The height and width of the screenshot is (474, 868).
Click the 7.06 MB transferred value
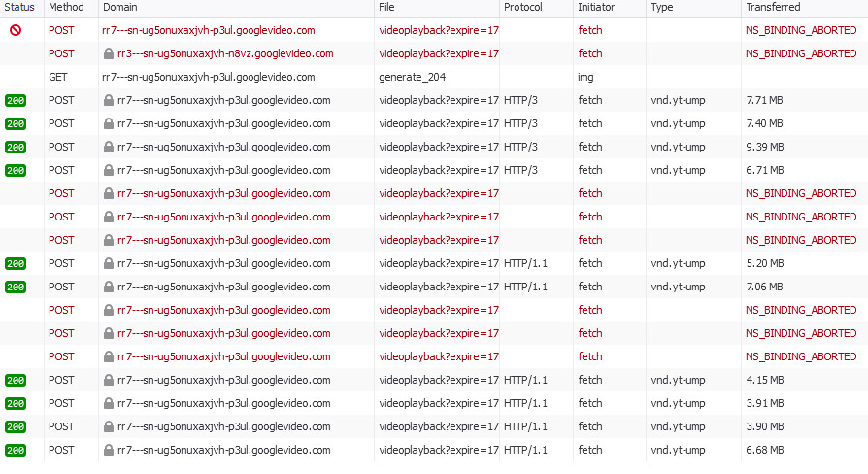click(x=764, y=287)
